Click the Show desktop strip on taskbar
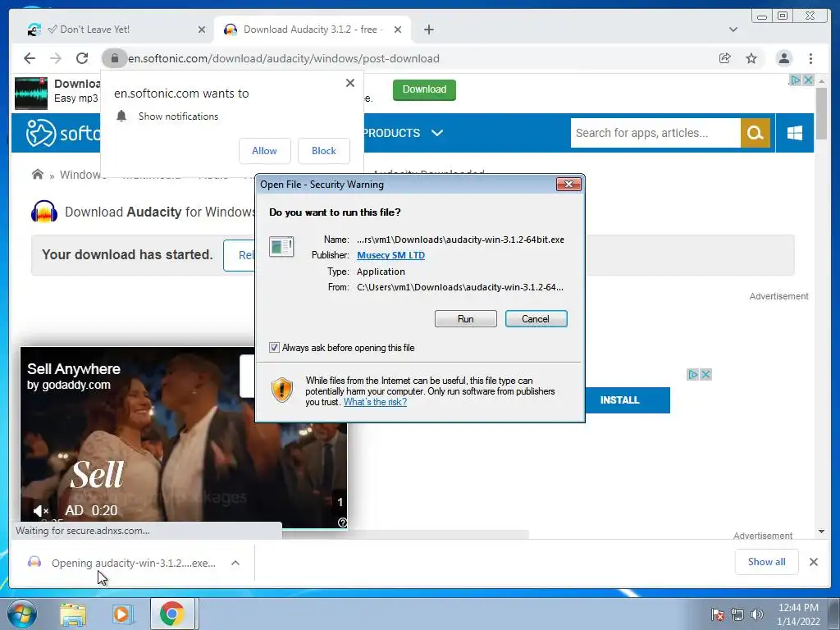 click(x=833, y=614)
